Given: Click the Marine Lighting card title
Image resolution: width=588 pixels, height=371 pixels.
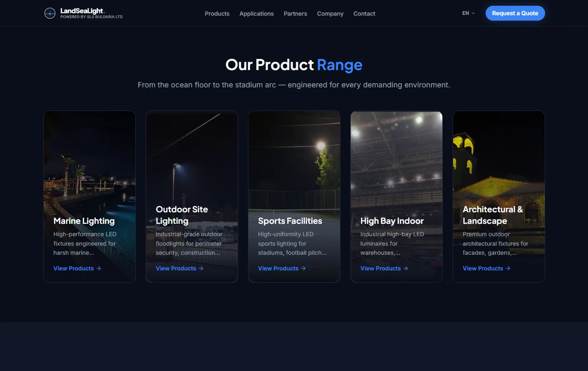Looking at the screenshot, I should pos(84,221).
